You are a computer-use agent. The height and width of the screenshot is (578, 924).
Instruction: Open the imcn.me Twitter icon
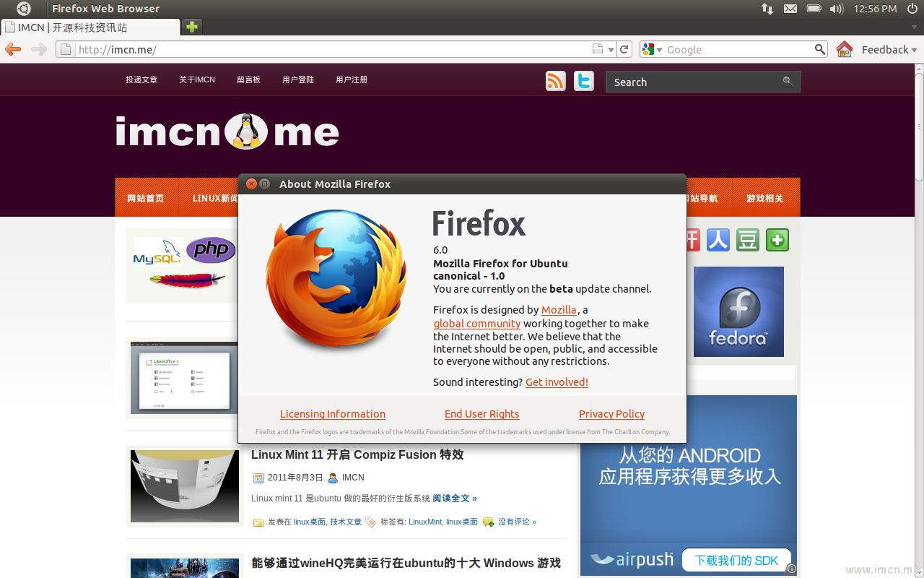click(584, 81)
